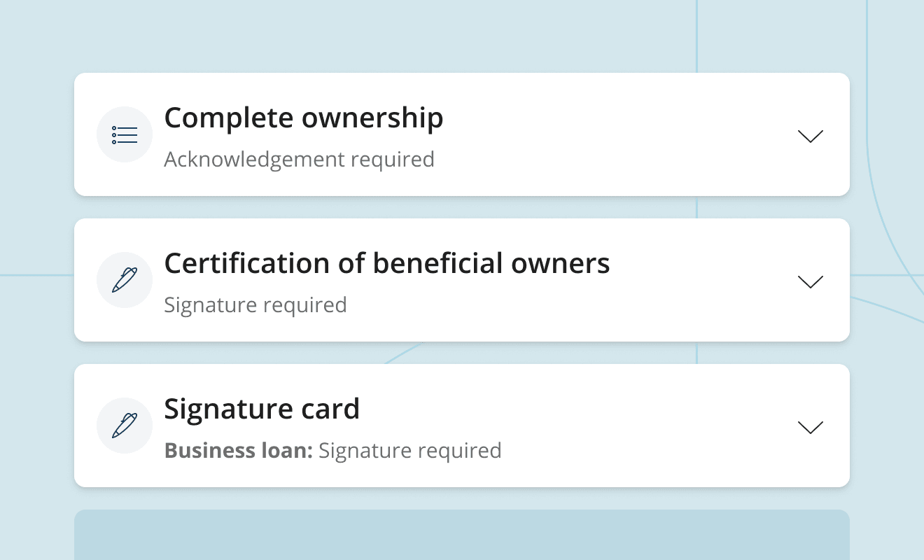
Task: Select the "Certification of beneficial owners" heading
Action: click(386, 263)
